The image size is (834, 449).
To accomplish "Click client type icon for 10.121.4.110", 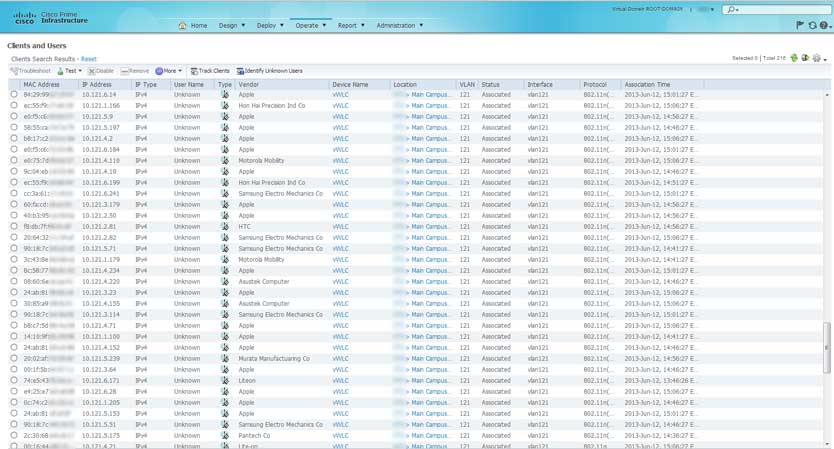I will tap(225, 160).
